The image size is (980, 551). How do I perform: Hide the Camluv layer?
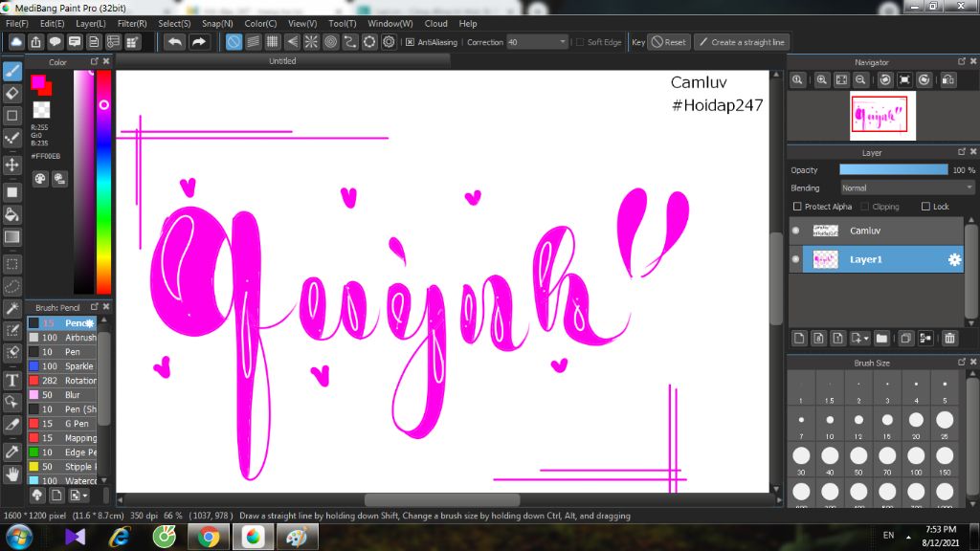point(795,231)
